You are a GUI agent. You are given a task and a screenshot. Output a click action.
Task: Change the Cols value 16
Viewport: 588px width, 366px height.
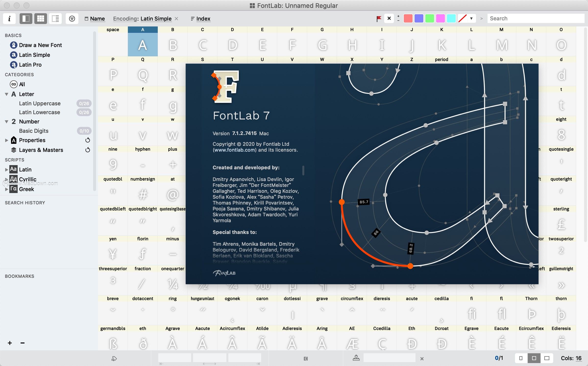coord(578,358)
